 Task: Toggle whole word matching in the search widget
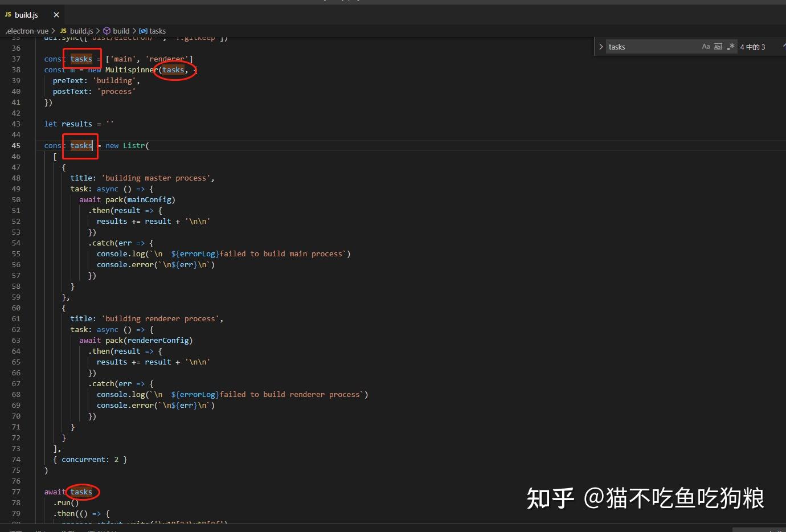tap(718, 47)
